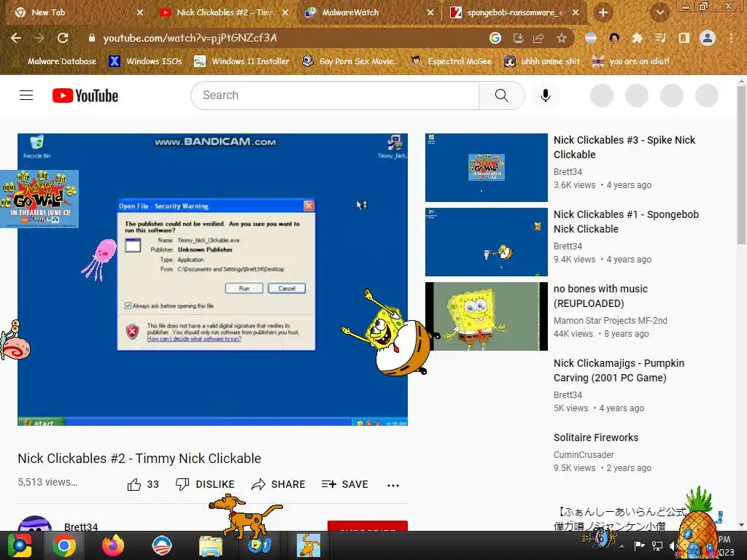This screenshot has height=560, width=747.
Task: Open the you are an idiot! bookmark
Action: pos(630,61)
